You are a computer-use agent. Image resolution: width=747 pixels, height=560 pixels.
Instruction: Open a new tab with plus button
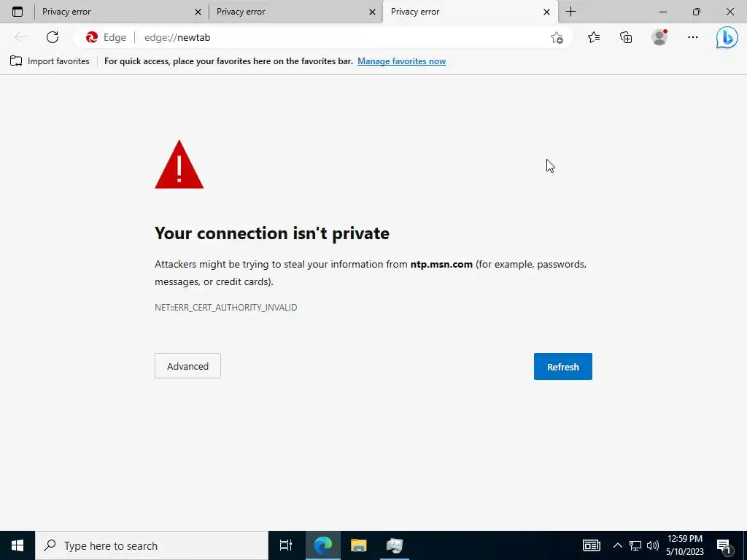[x=570, y=12]
